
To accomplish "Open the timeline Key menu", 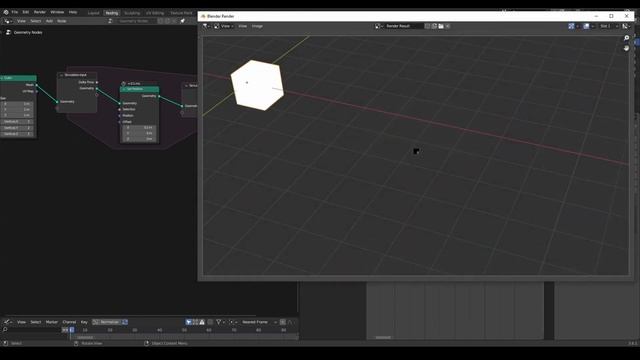I will tap(84, 322).
